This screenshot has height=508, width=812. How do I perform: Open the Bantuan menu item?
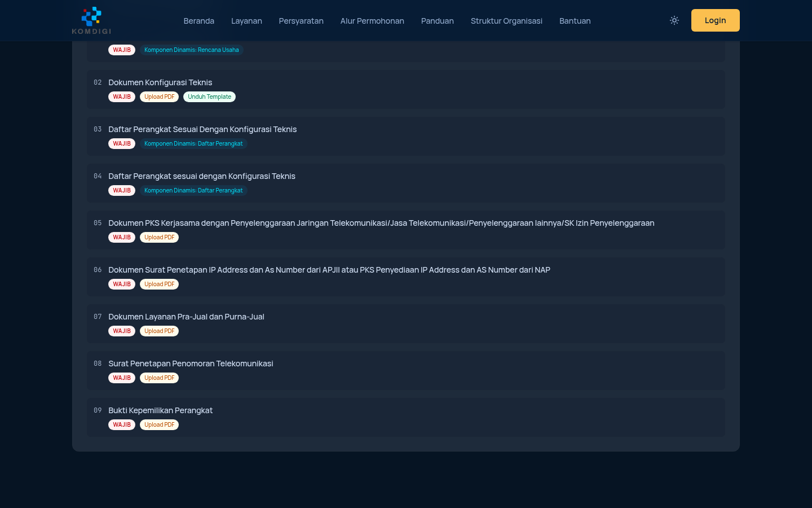pos(575,21)
